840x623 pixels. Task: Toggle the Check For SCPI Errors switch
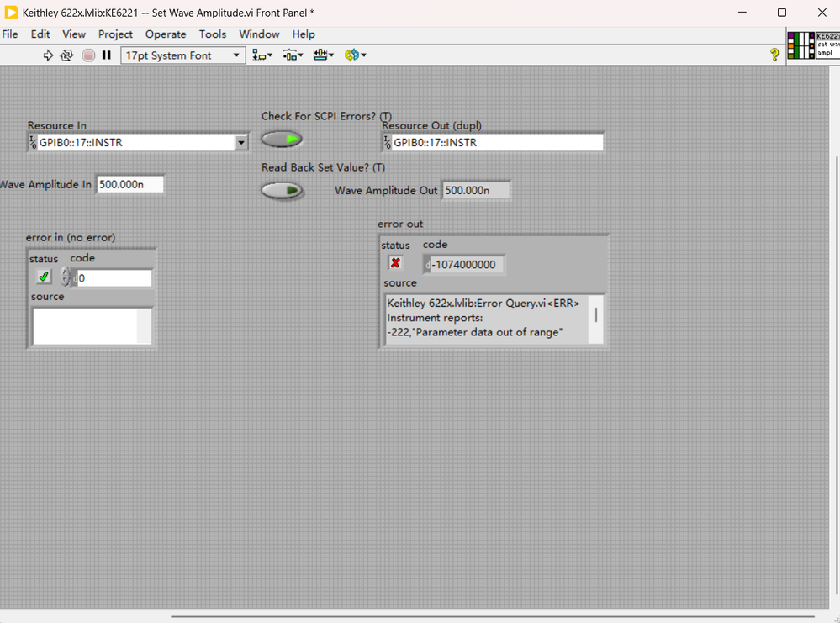coord(282,140)
